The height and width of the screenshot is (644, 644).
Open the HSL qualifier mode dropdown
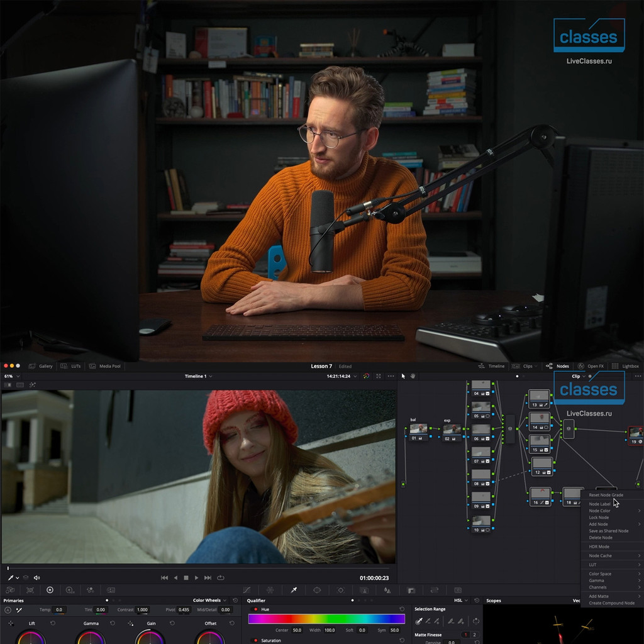click(x=461, y=600)
